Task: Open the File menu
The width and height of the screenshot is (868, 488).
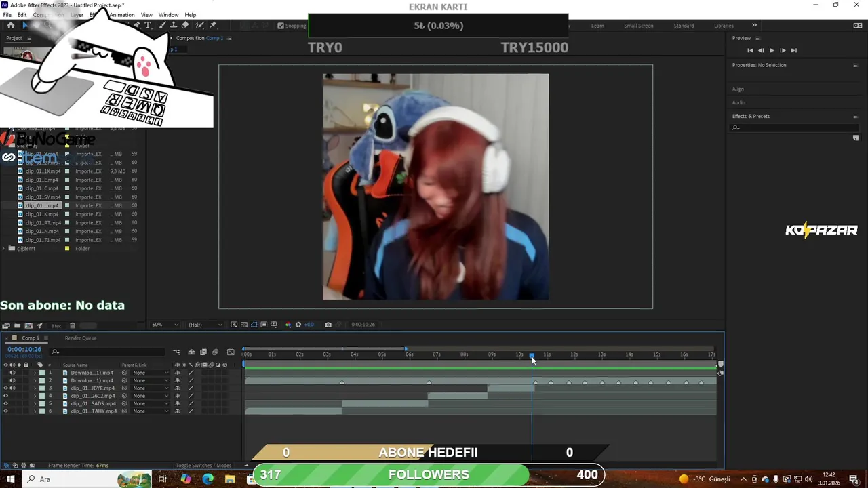Action: 7,15
